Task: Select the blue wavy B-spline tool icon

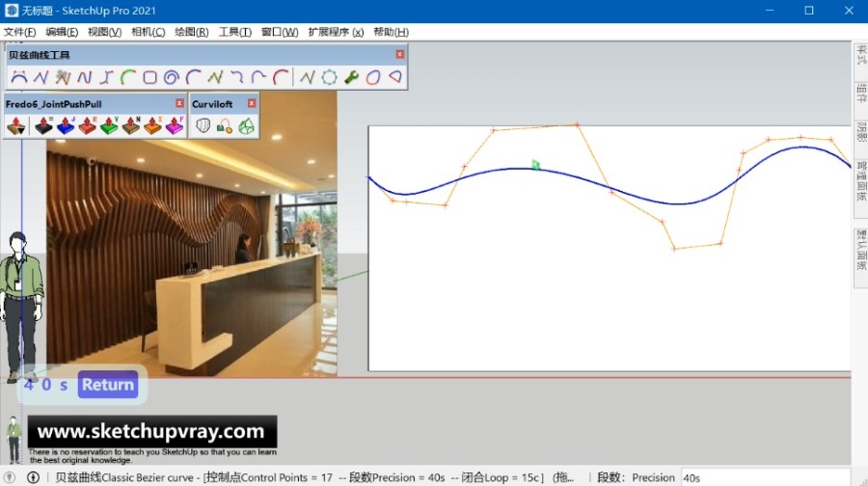Action: [x=84, y=77]
